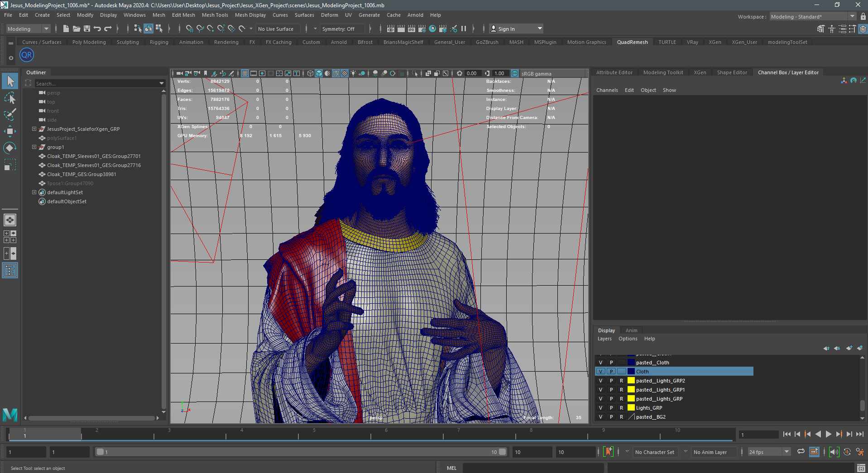This screenshot has height=473, width=868.
Task: Toggle visibility of the Cloth layer
Action: tap(600, 372)
